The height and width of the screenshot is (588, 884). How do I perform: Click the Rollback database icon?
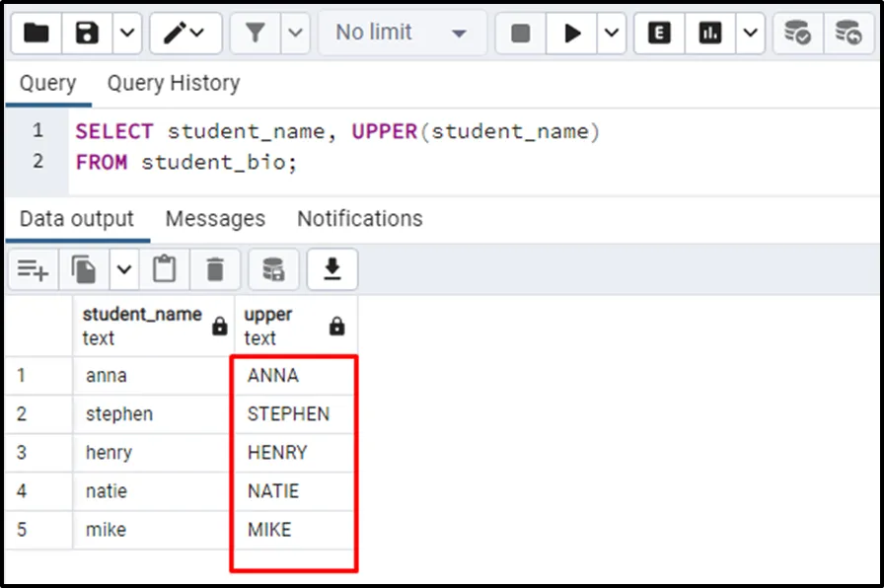point(848,34)
